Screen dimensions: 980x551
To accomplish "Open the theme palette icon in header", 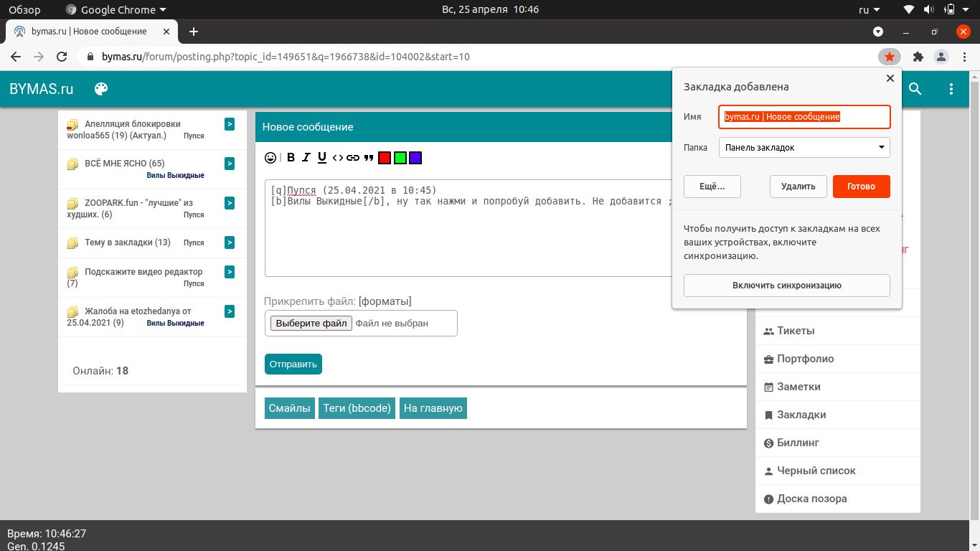I will 101,89.
